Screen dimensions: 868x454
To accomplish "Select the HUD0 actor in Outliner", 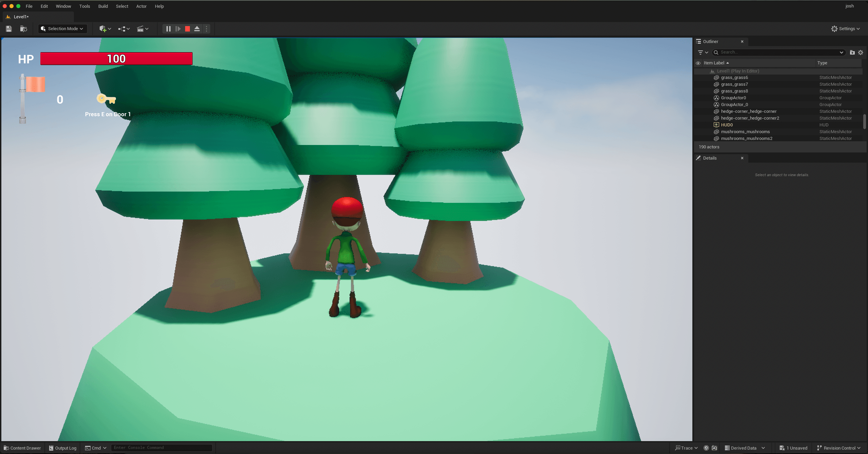I will (727, 125).
